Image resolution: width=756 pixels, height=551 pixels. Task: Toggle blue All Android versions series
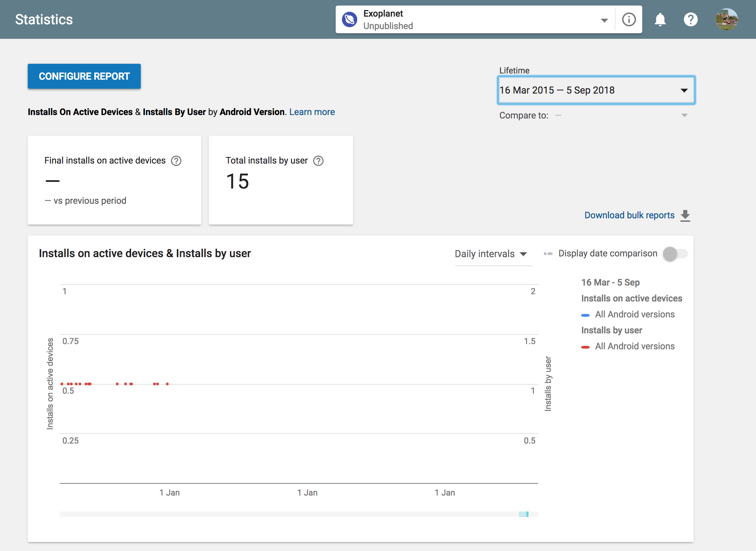(634, 314)
